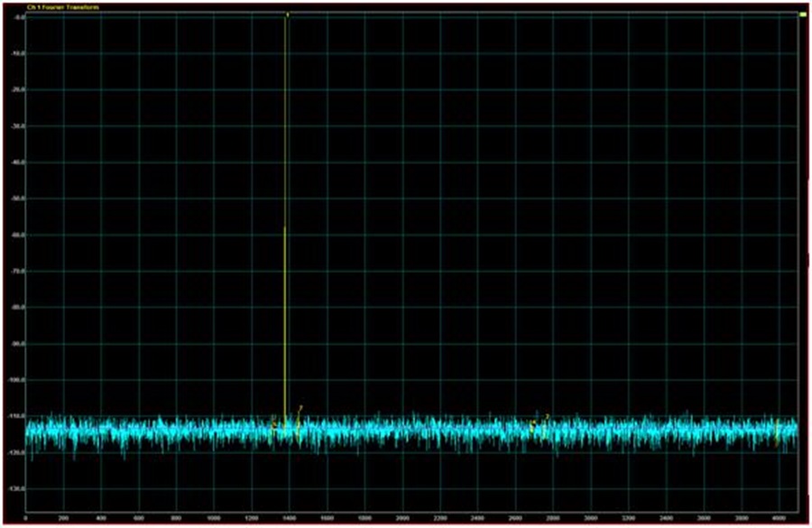
Task: Click the -70.0 label on vertical axis
Action: [x=19, y=271]
